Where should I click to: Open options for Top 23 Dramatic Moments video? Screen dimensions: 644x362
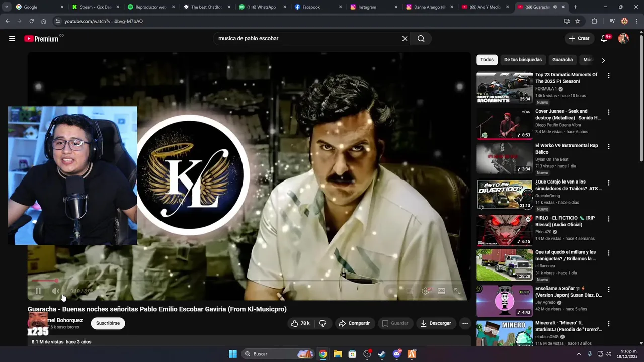[x=609, y=76]
